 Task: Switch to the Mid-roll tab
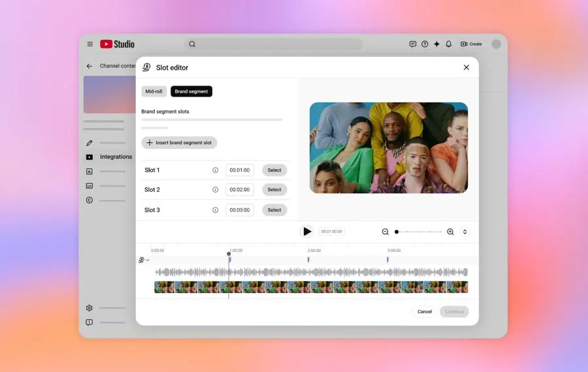(154, 91)
